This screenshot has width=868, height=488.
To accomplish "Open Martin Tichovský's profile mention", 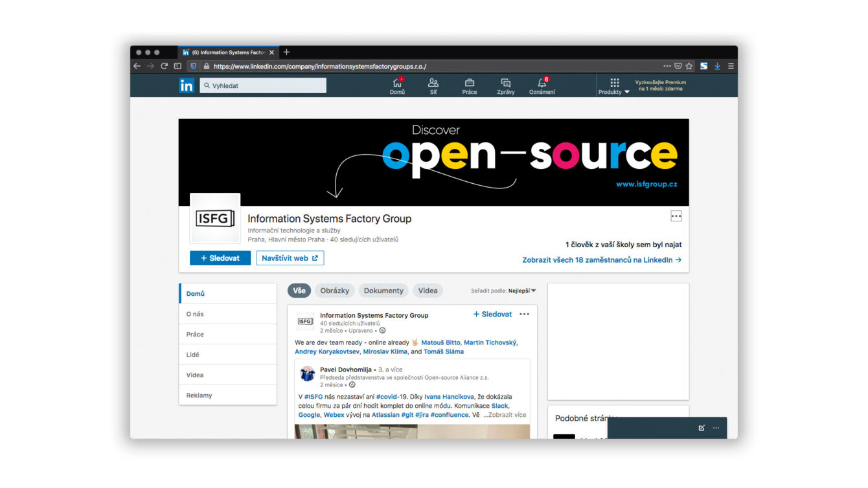I will tap(490, 342).
